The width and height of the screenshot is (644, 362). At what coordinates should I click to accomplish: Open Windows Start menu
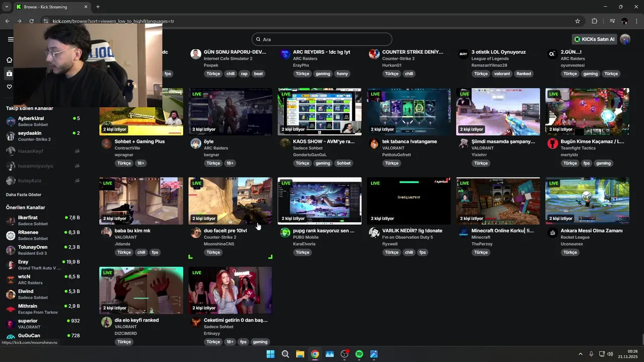pos(270,354)
